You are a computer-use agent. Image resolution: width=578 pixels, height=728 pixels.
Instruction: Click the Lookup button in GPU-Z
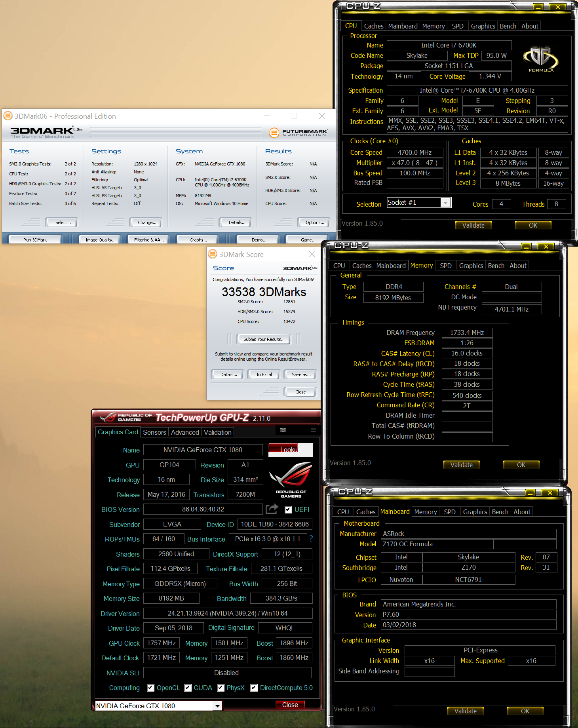click(291, 450)
